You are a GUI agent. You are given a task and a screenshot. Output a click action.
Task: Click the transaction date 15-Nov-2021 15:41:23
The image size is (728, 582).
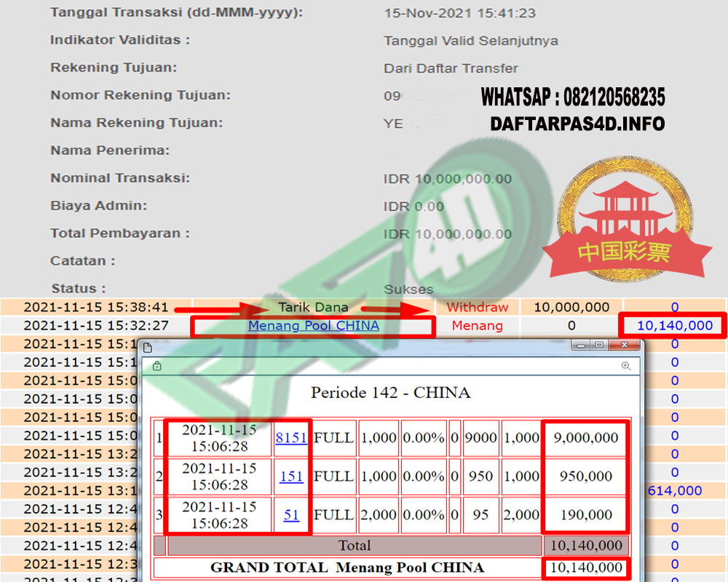tap(459, 13)
